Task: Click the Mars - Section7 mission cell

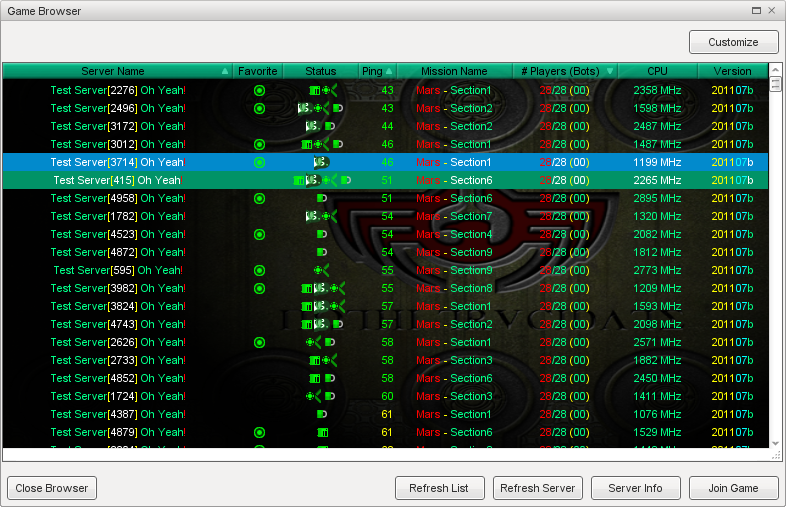Action: click(x=454, y=217)
